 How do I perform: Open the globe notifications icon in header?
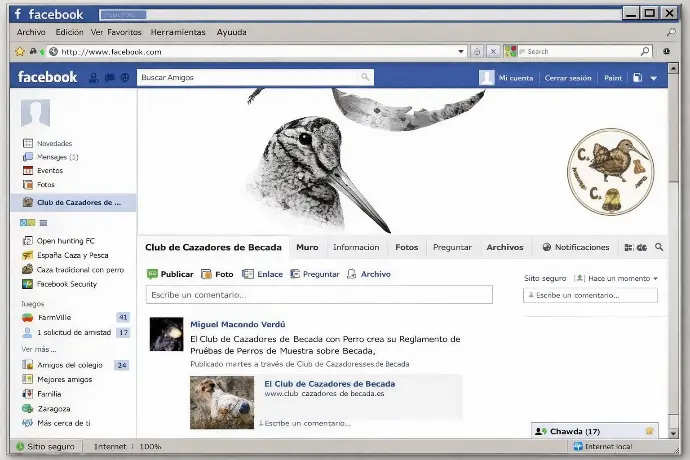125,78
